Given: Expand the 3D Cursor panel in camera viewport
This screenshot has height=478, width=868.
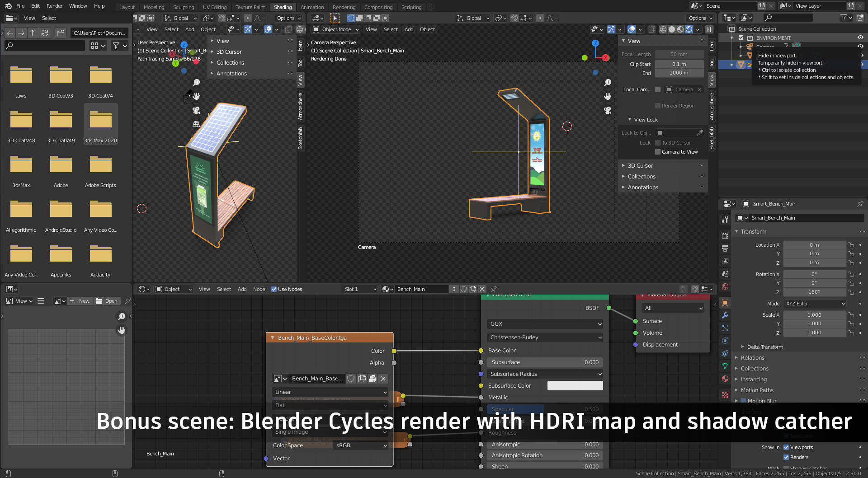Looking at the screenshot, I should (x=640, y=166).
